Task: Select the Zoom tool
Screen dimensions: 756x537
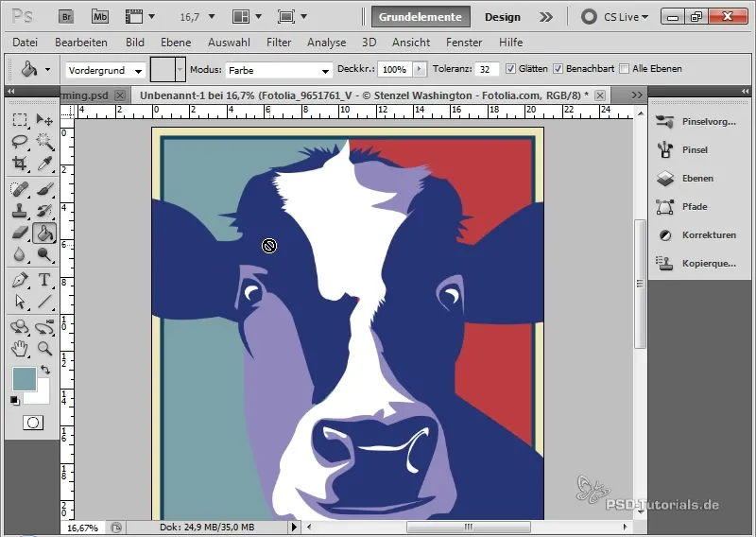Action: click(x=44, y=348)
